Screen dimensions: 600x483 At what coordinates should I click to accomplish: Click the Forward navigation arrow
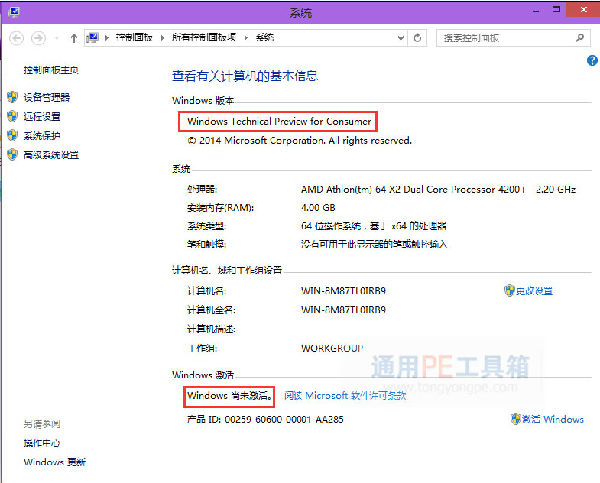point(38,38)
